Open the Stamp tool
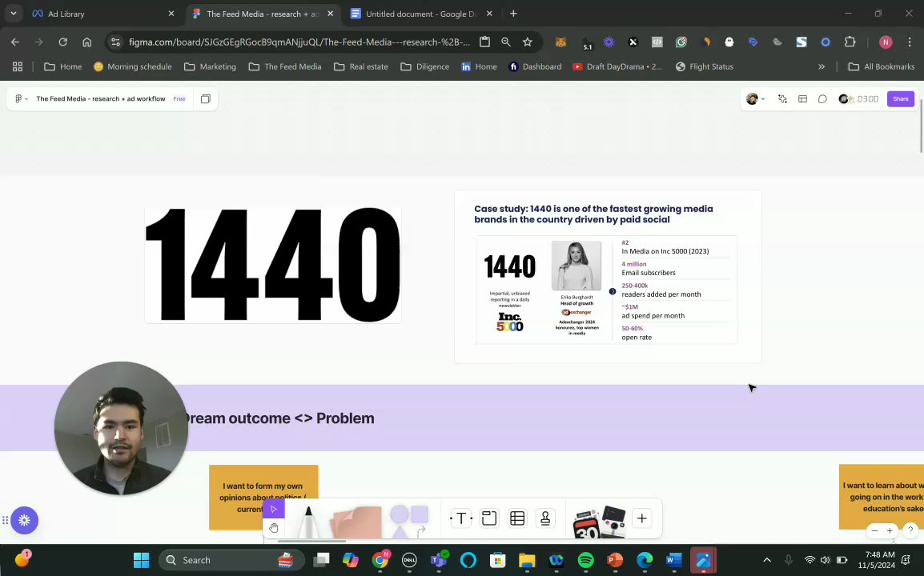This screenshot has height=576, width=924. (x=545, y=518)
